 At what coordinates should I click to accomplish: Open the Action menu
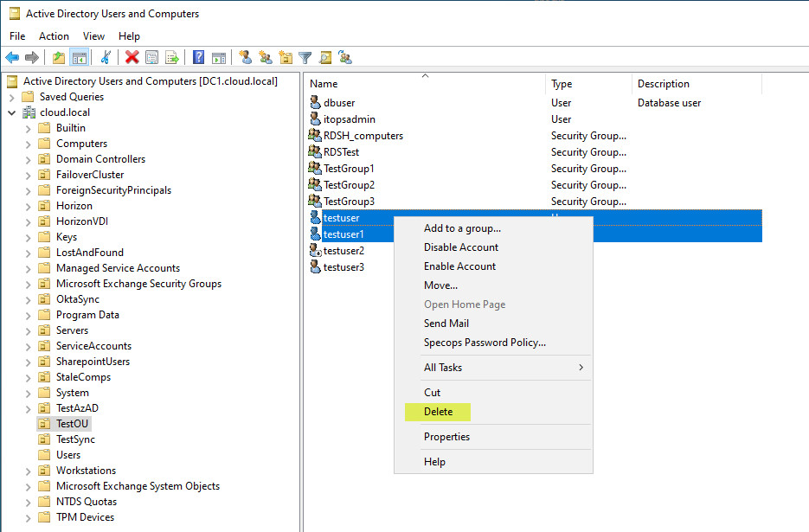coord(54,36)
